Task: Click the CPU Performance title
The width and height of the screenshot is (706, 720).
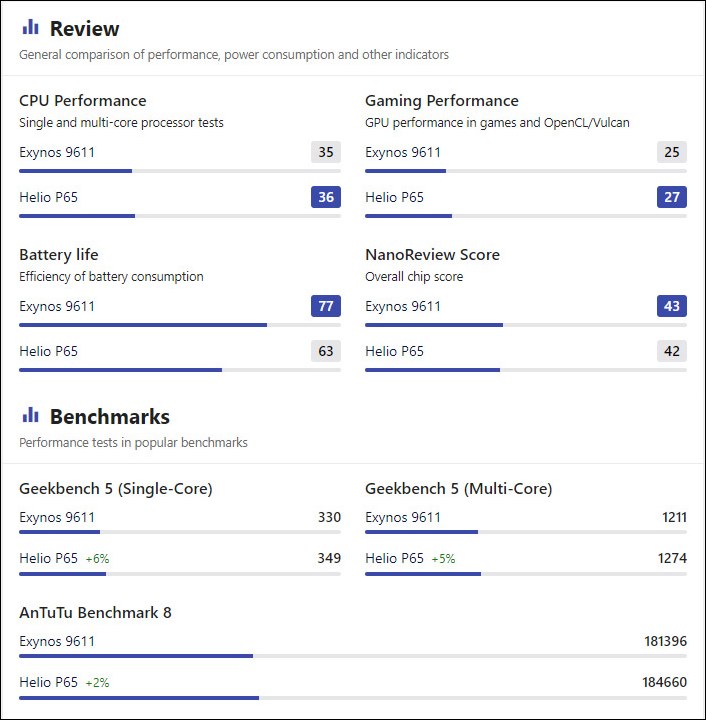Action: pyautogui.click(x=83, y=100)
